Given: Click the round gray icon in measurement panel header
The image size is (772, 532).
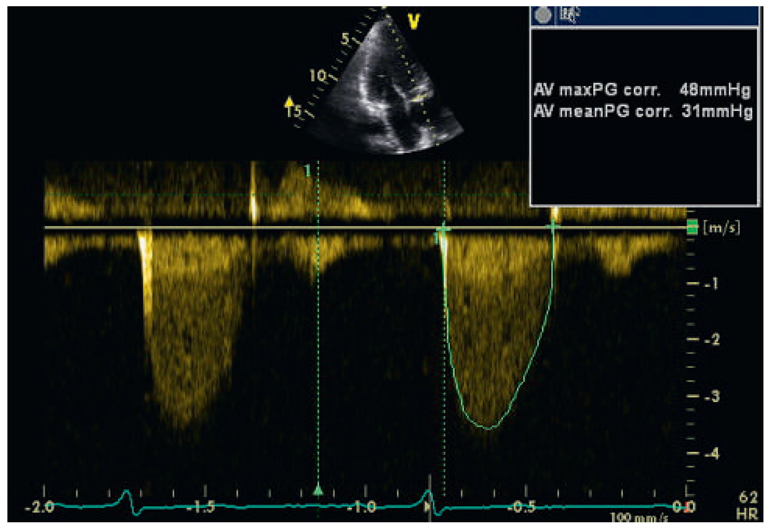Looking at the screenshot, I should pyautogui.click(x=543, y=15).
